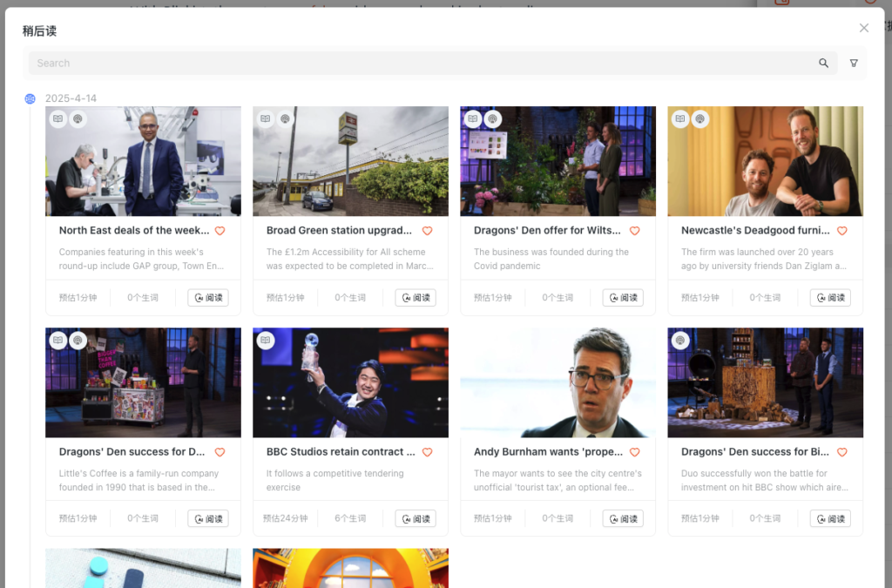Click 阅读 button on Broad Green station card
This screenshot has width=892, height=588.
pyautogui.click(x=416, y=297)
